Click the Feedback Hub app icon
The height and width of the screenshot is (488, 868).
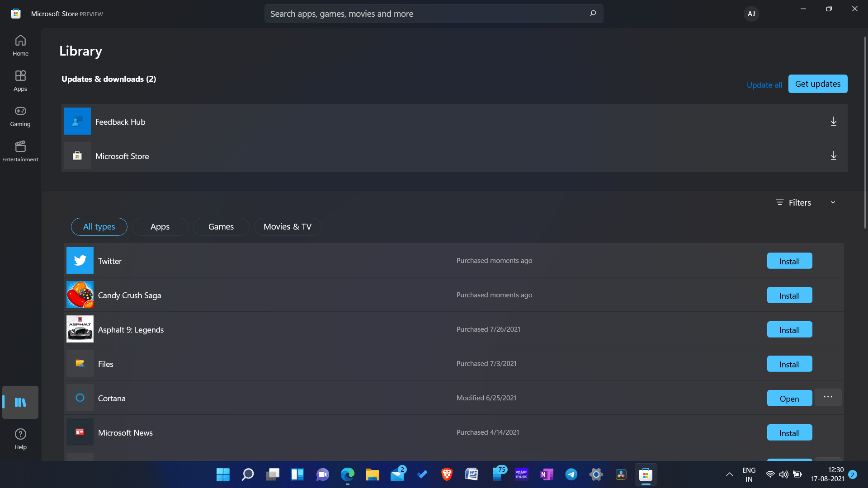point(77,121)
